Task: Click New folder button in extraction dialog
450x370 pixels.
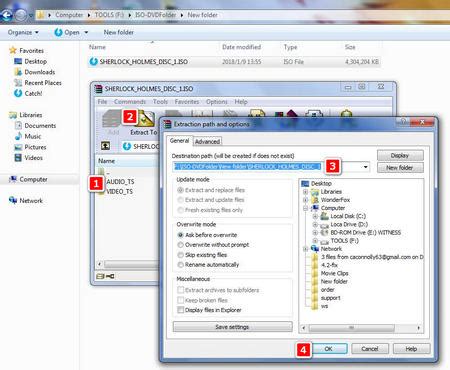Action: pyautogui.click(x=400, y=168)
